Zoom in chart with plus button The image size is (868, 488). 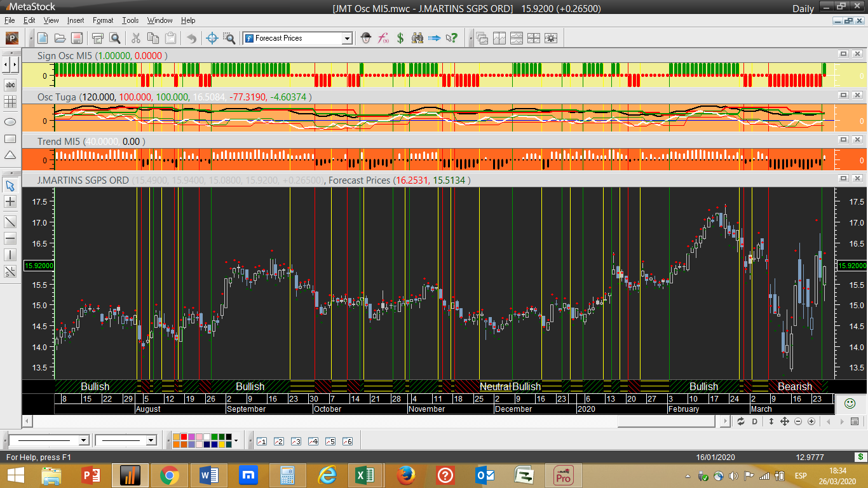point(811,421)
